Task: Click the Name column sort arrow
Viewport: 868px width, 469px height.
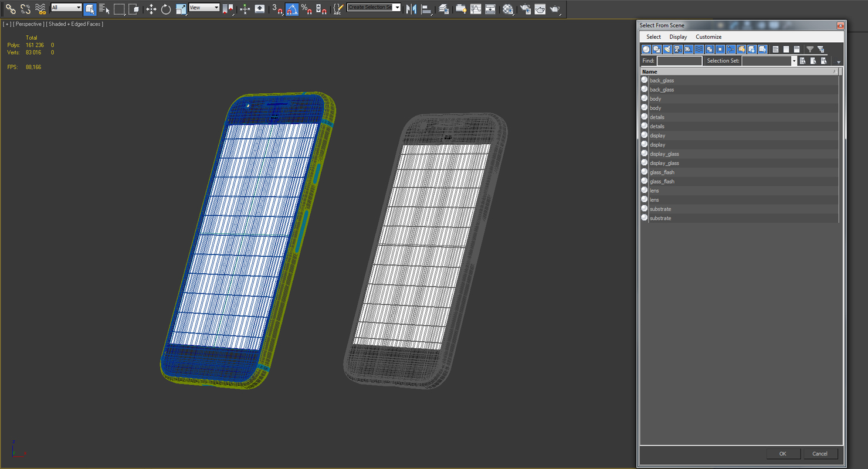Action: point(835,72)
